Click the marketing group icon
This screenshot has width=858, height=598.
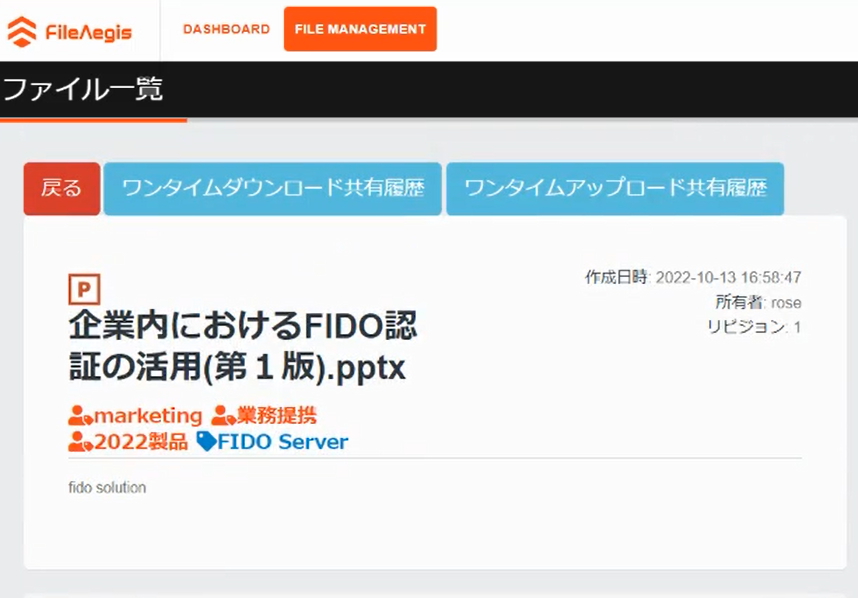click(80, 416)
